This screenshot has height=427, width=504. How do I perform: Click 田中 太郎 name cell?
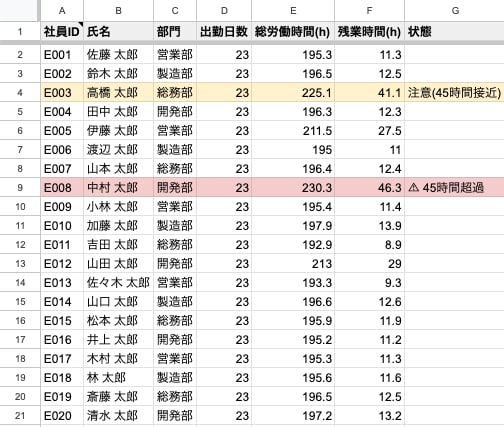[118, 111]
